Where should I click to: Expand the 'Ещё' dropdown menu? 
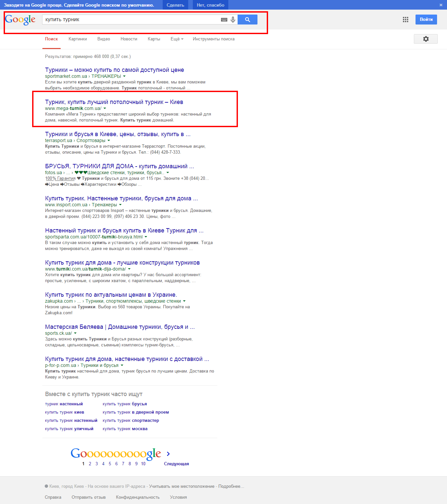177,39
